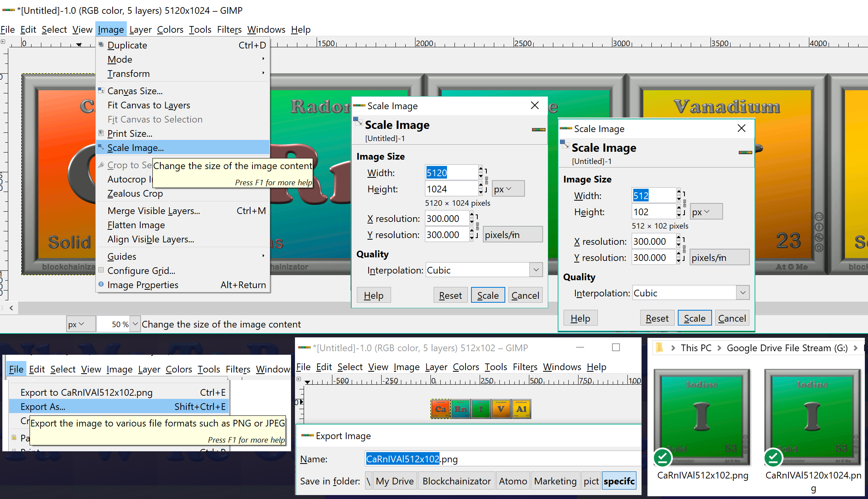Click the Configure Grid icon in Image menu

(x=101, y=270)
